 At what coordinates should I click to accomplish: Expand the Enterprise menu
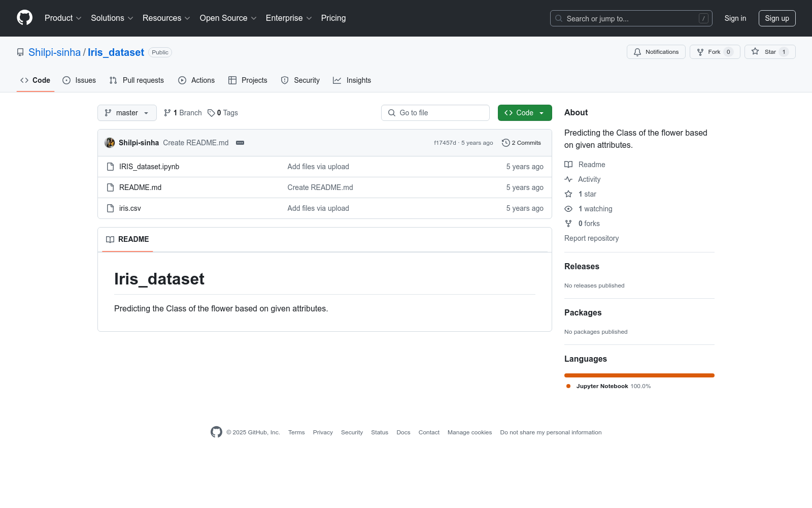point(289,18)
